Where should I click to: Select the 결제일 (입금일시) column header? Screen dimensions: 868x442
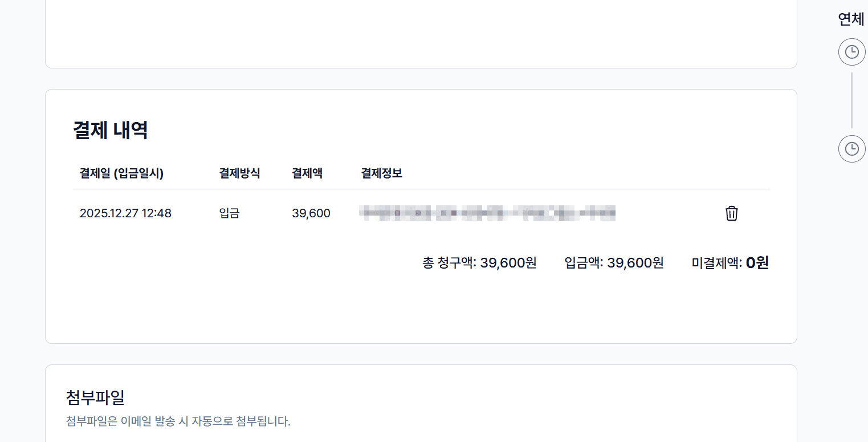click(x=122, y=173)
